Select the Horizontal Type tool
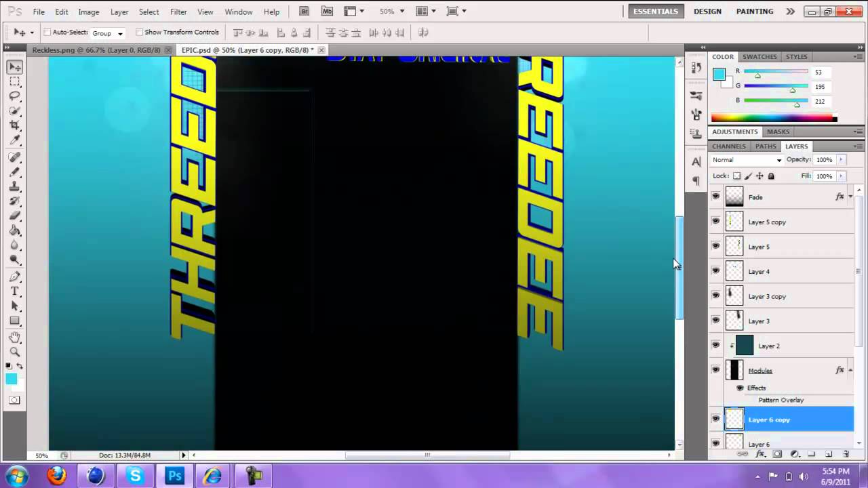The width and height of the screenshot is (868, 488). pyautogui.click(x=15, y=291)
